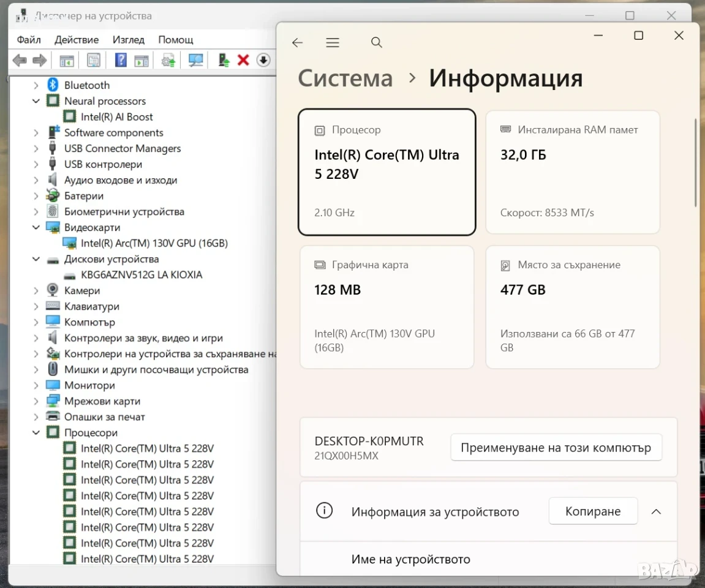Click the Print queues (Опашки за печат) icon
The height and width of the screenshot is (588, 705).
point(53,417)
